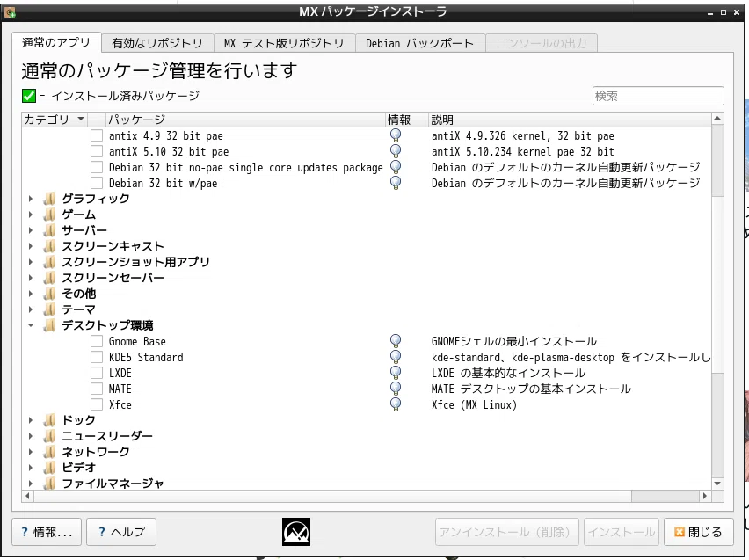
Task: Click the パッケージ column header
Action: (244, 120)
